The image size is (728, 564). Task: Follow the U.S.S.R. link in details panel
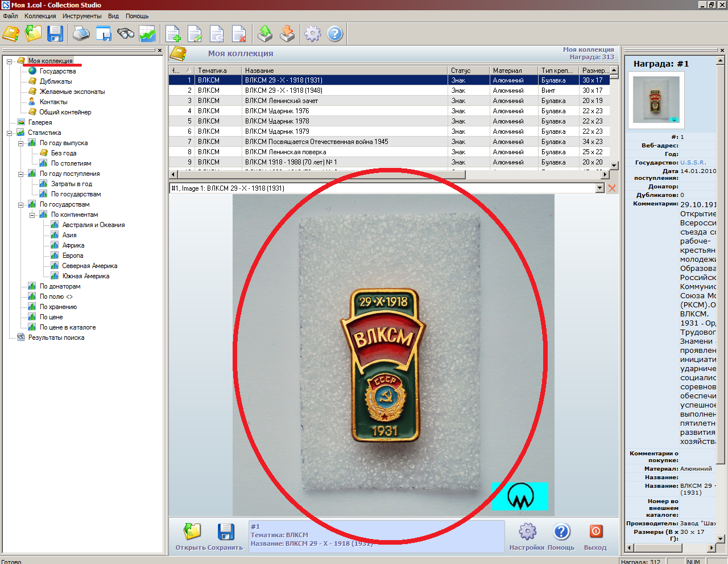tap(693, 162)
